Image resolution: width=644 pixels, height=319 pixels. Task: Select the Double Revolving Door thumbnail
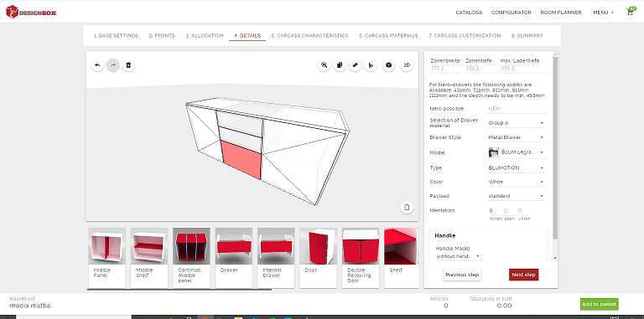click(361, 258)
